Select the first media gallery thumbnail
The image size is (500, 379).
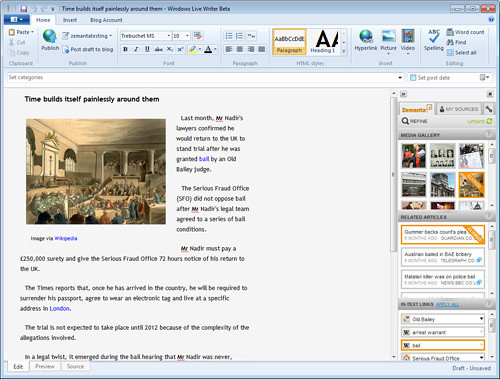click(x=414, y=156)
